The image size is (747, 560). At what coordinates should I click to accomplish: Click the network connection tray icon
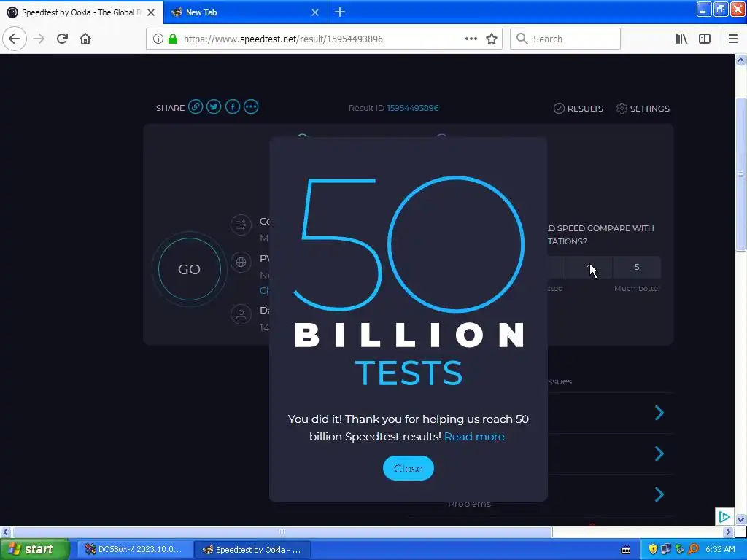tap(666, 550)
